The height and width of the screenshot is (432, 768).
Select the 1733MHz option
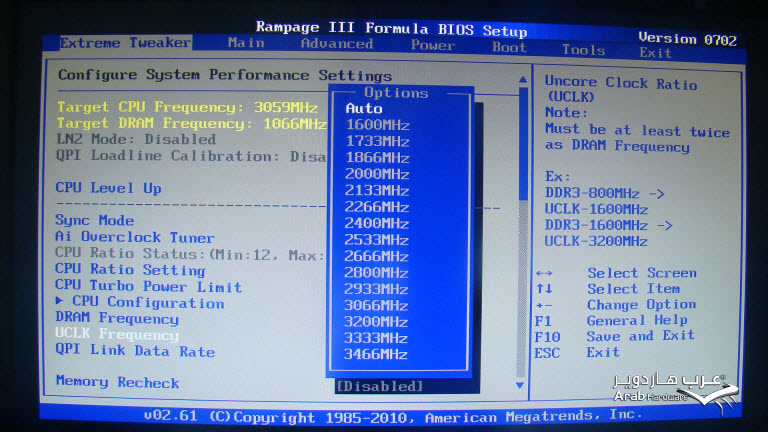pyautogui.click(x=378, y=141)
